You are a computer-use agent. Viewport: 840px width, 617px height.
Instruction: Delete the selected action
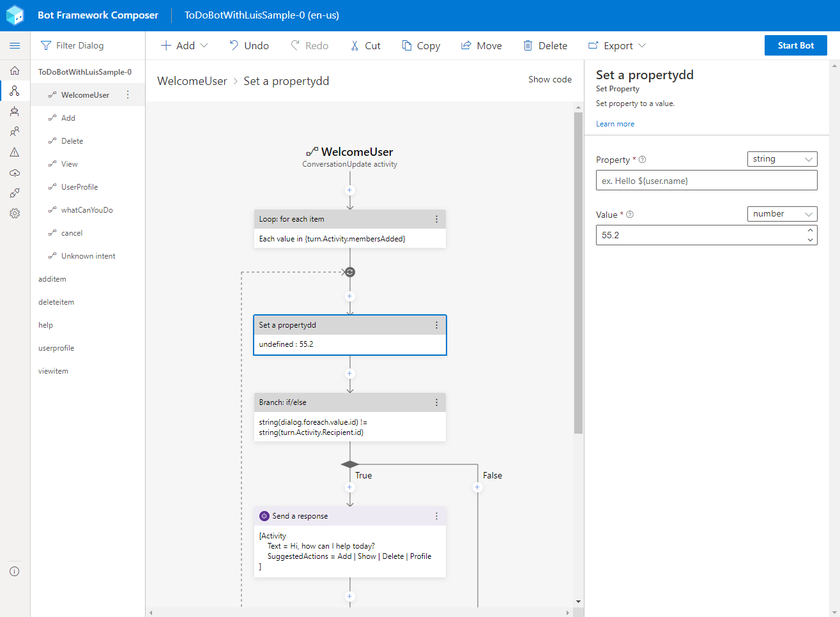(x=546, y=45)
